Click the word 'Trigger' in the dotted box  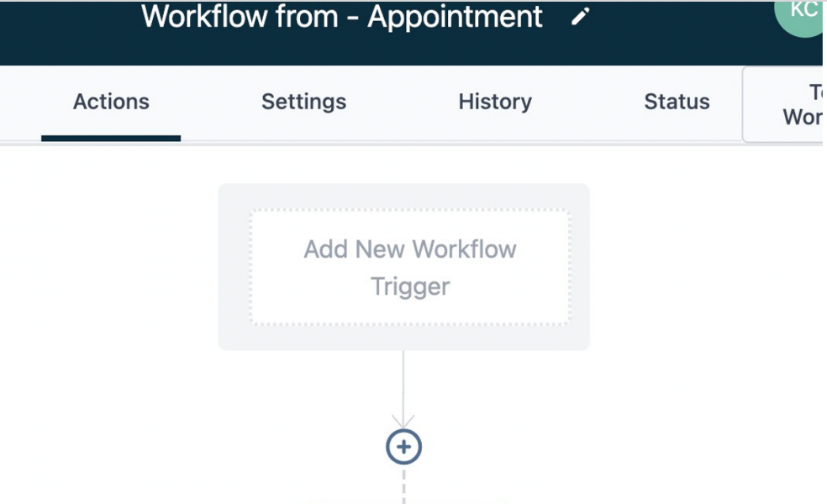click(410, 286)
